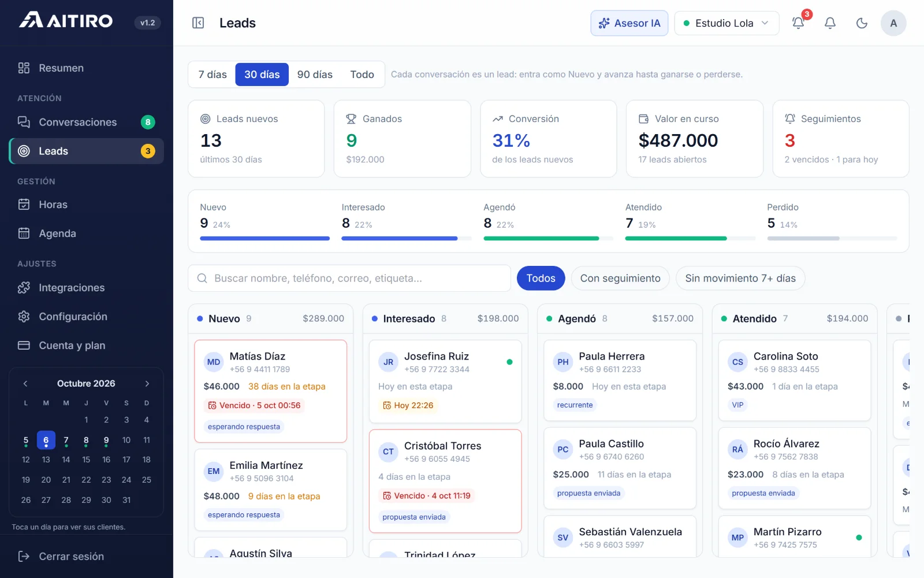Filter Sin movimiento 7+ días

point(740,279)
